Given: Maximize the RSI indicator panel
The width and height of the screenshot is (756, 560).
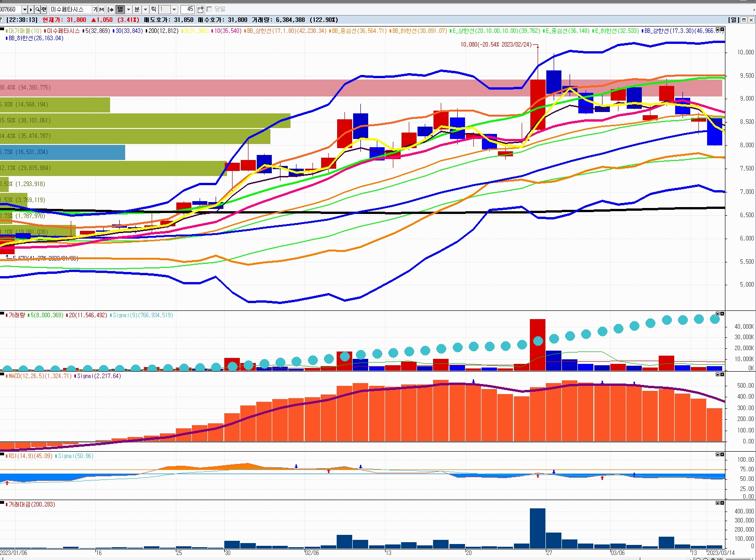Looking at the screenshot, I should [x=718, y=454].
